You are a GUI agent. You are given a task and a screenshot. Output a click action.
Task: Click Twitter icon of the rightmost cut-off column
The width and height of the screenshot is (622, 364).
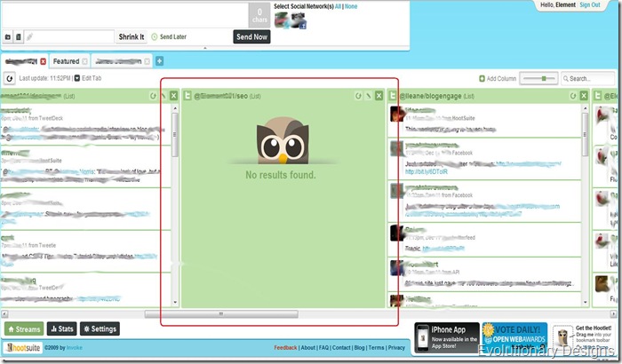pyautogui.click(x=598, y=96)
